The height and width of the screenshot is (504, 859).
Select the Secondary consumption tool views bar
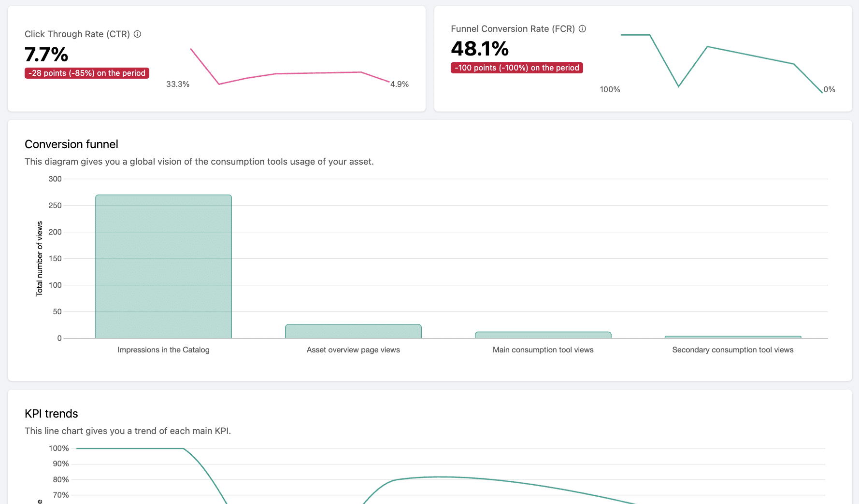(732, 336)
